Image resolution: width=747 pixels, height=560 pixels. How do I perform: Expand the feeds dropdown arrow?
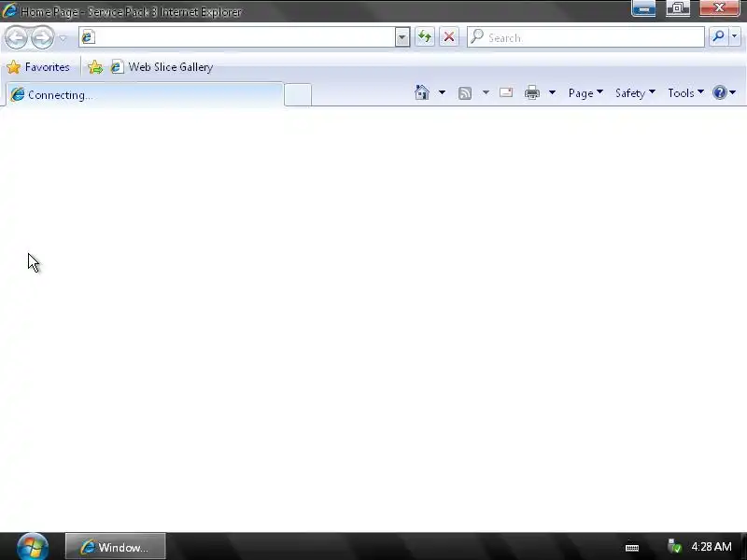coord(486,92)
